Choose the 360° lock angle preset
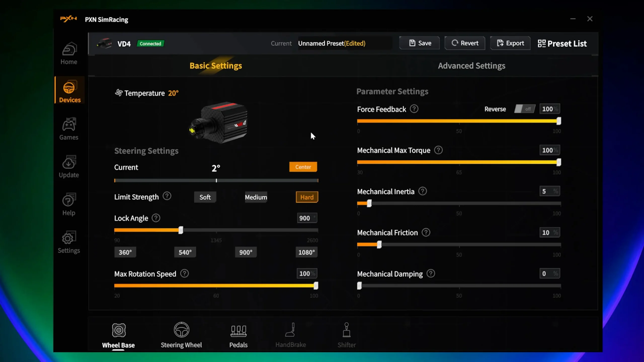The width and height of the screenshot is (644, 362). [x=125, y=252]
